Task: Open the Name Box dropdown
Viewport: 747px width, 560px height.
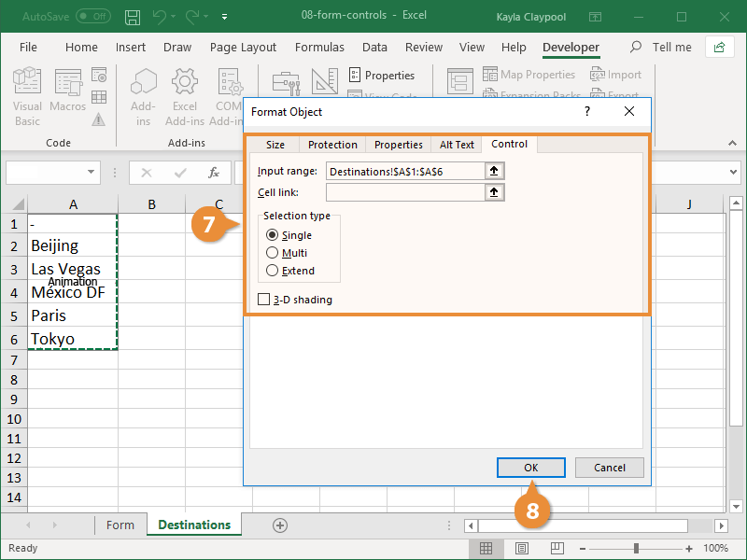Action: click(x=92, y=173)
